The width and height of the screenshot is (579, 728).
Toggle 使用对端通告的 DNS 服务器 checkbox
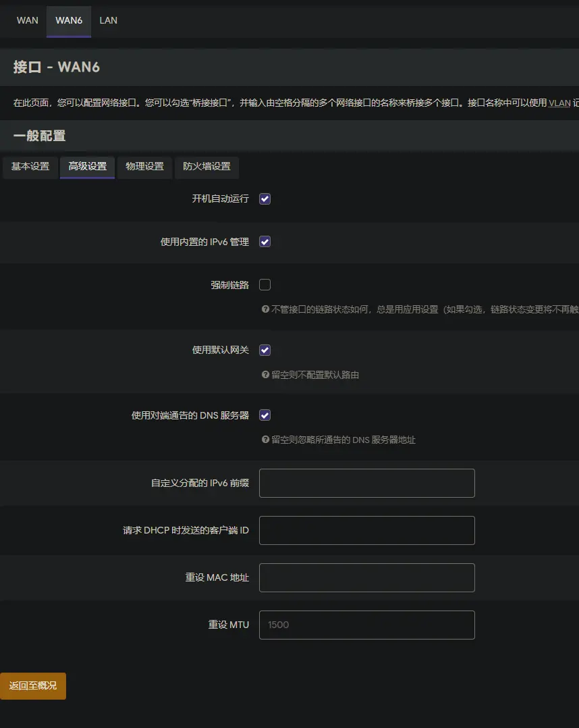(265, 415)
